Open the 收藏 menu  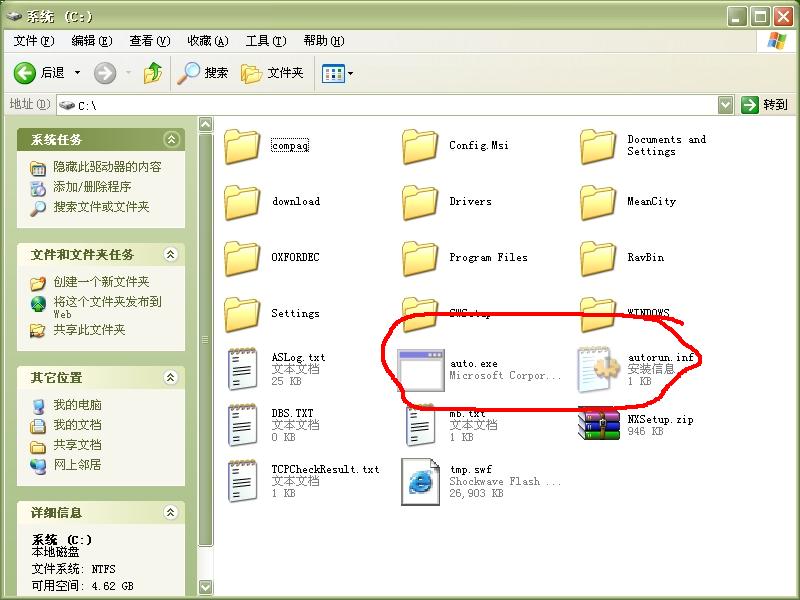[x=208, y=41]
